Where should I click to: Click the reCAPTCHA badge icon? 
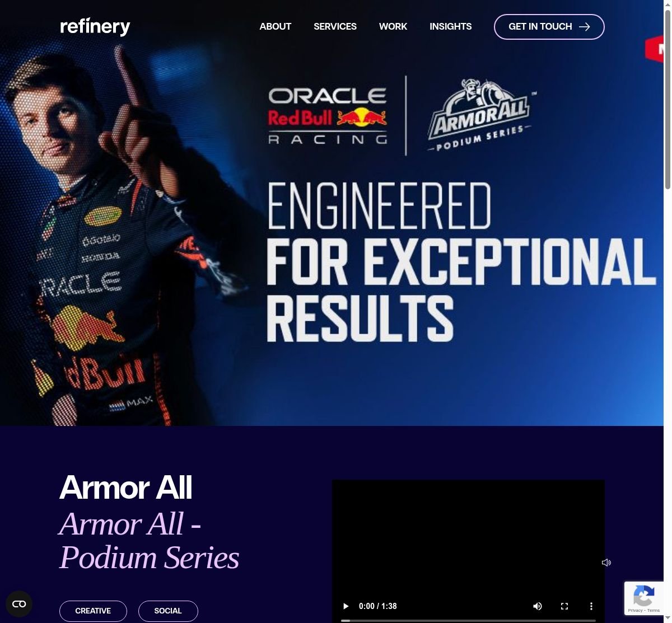pos(643,596)
